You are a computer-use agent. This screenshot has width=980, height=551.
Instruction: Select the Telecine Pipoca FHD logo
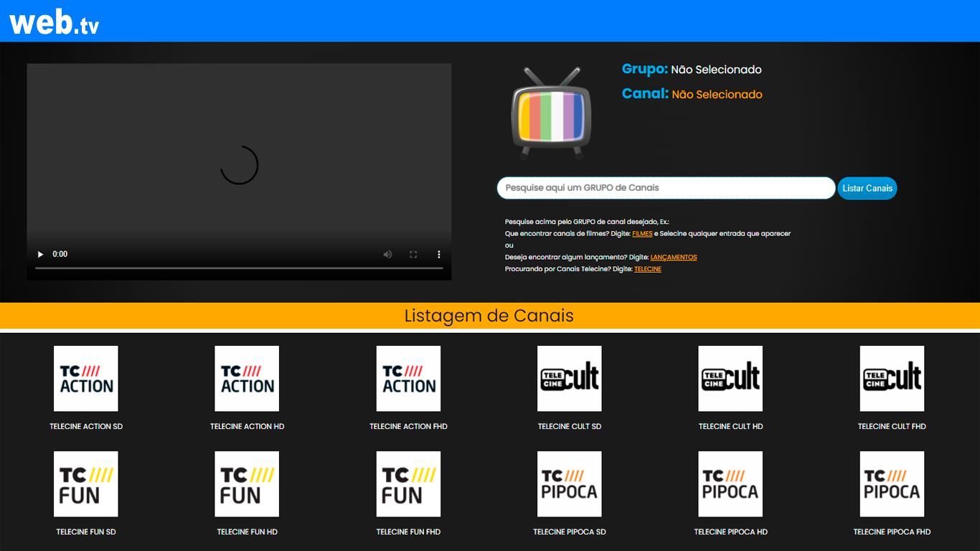coord(892,484)
